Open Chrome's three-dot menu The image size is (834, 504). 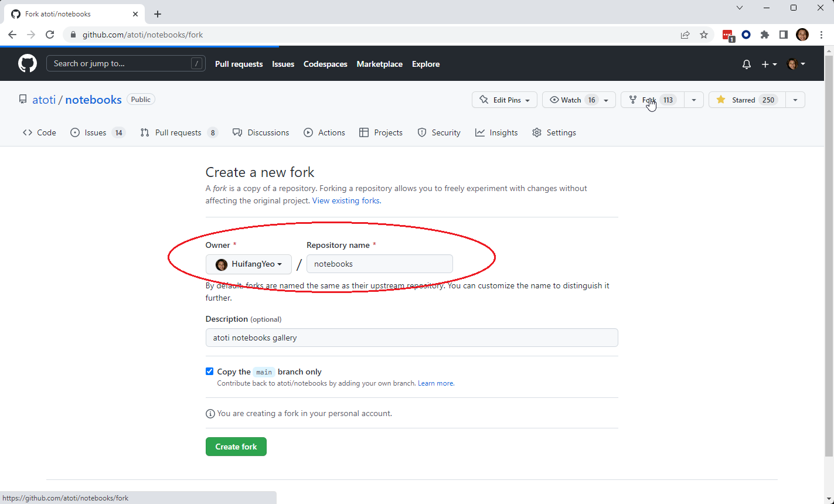(821, 35)
